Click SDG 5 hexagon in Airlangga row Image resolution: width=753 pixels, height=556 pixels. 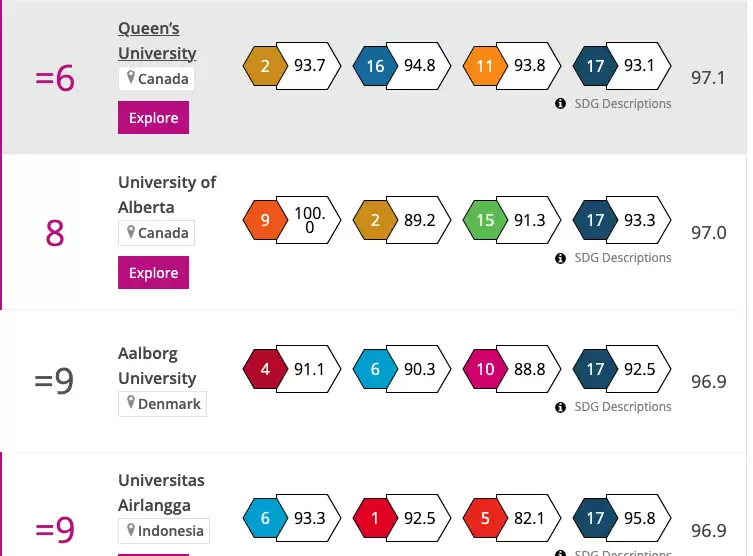point(485,518)
